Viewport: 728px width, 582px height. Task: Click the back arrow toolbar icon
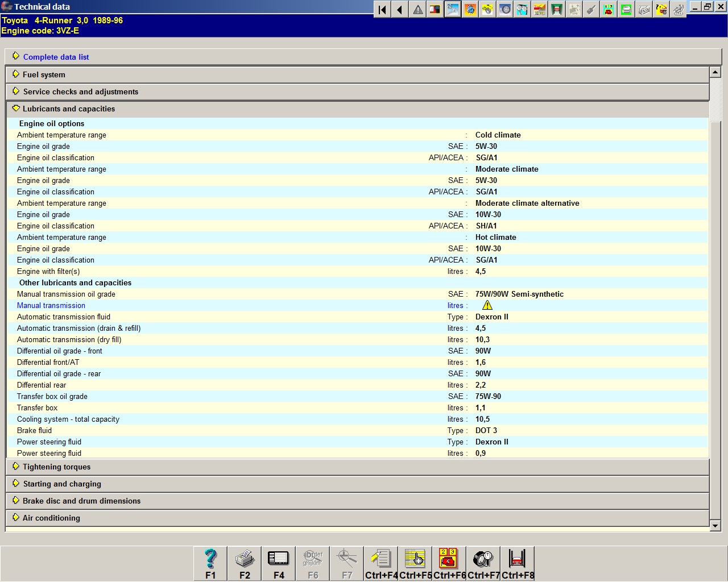click(400, 10)
